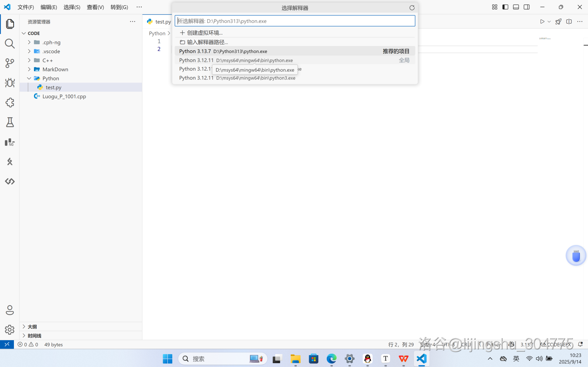Toggle the bottom panel visibility
588x367 pixels.
[516, 7]
